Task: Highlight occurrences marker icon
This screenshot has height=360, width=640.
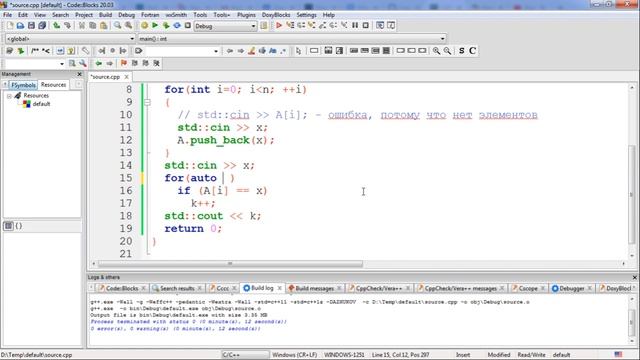Action: (x=251, y=51)
